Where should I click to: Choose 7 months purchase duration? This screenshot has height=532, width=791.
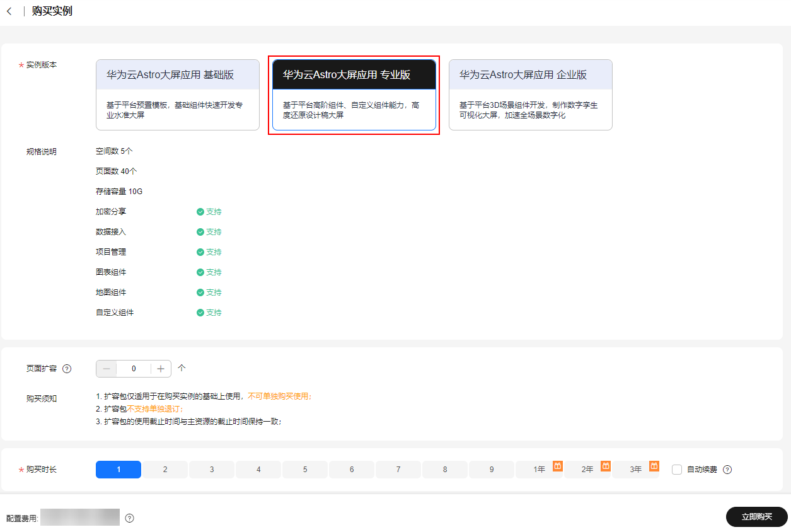[398, 470]
